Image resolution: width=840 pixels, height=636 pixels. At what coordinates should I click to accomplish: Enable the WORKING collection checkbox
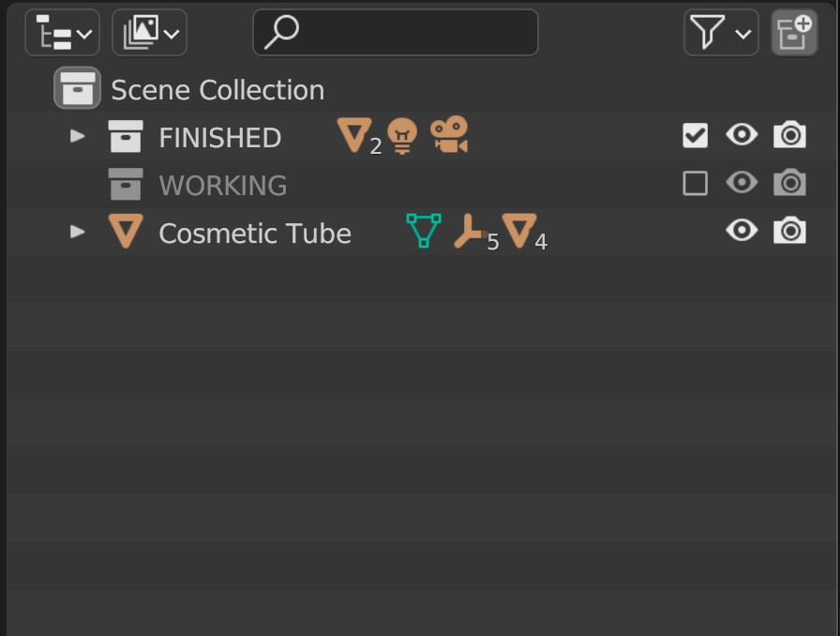696,184
